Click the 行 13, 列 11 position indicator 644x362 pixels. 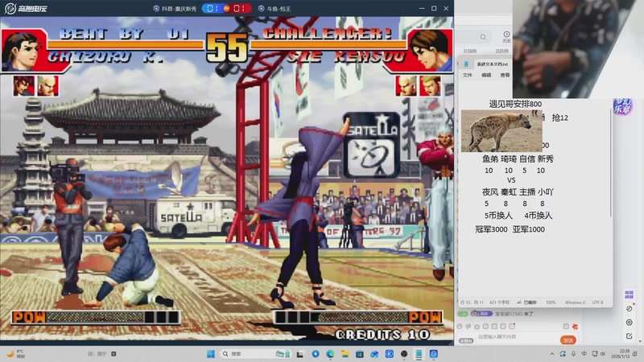click(x=472, y=302)
